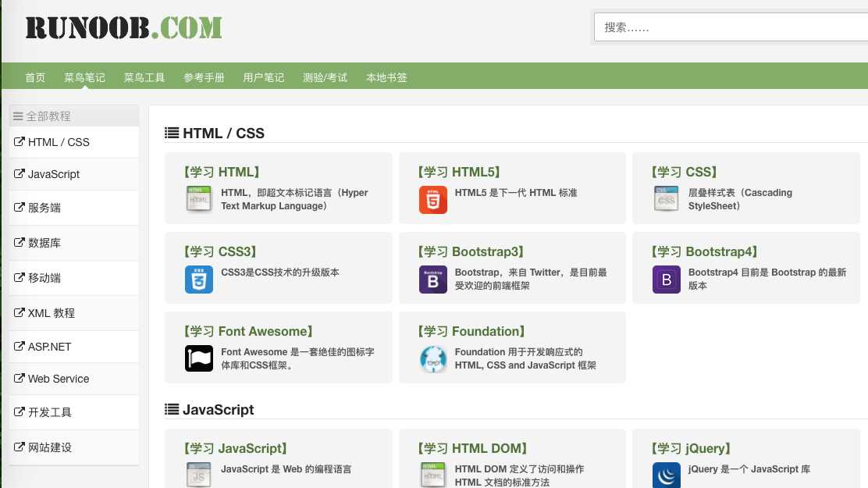Click the jQuery blue swirl icon
Viewport: 868px width, 488px height.
coord(667,475)
